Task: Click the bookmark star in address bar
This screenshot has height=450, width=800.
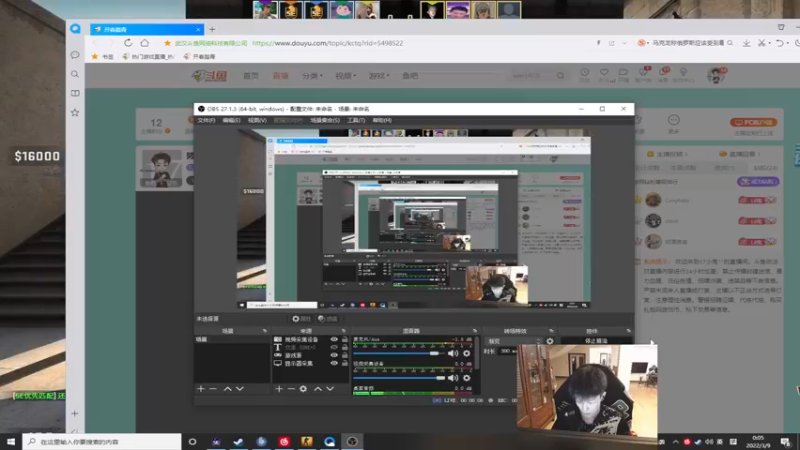Action: [167, 43]
